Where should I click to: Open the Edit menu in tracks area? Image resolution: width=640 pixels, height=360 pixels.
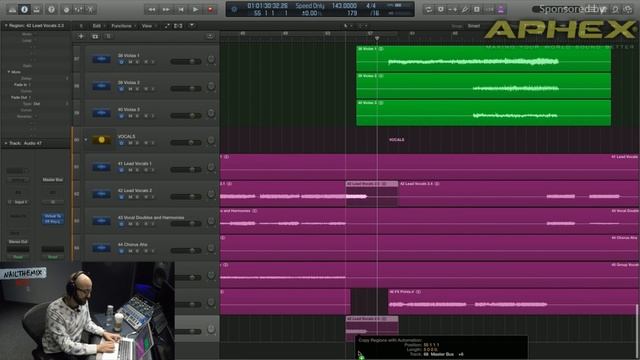97,26
